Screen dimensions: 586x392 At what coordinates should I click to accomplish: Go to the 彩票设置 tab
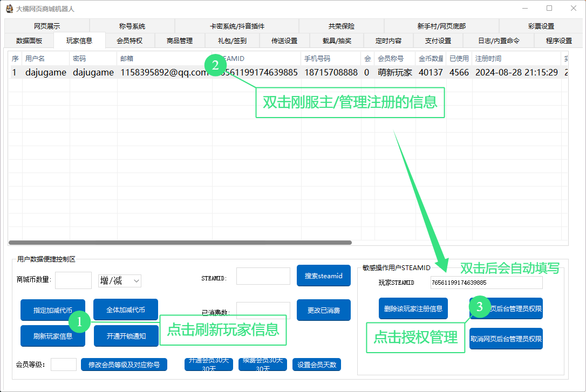(x=541, y=26)
